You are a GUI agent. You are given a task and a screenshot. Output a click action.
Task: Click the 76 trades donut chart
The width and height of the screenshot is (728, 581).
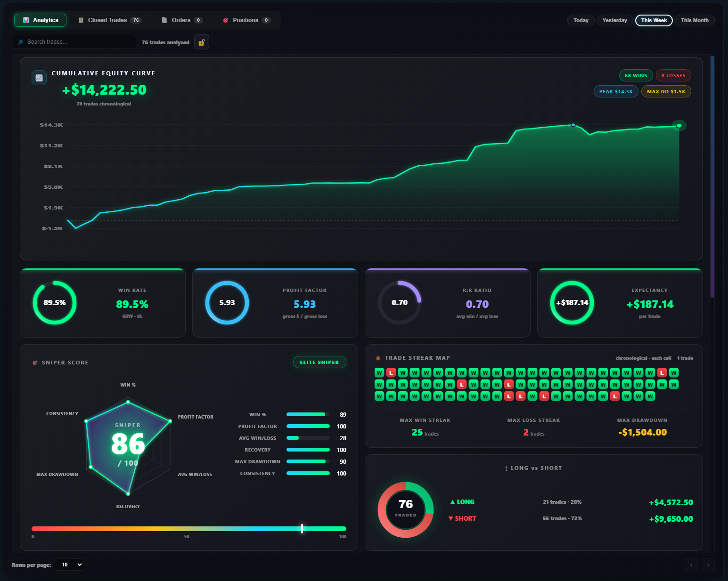coord(406,510)
